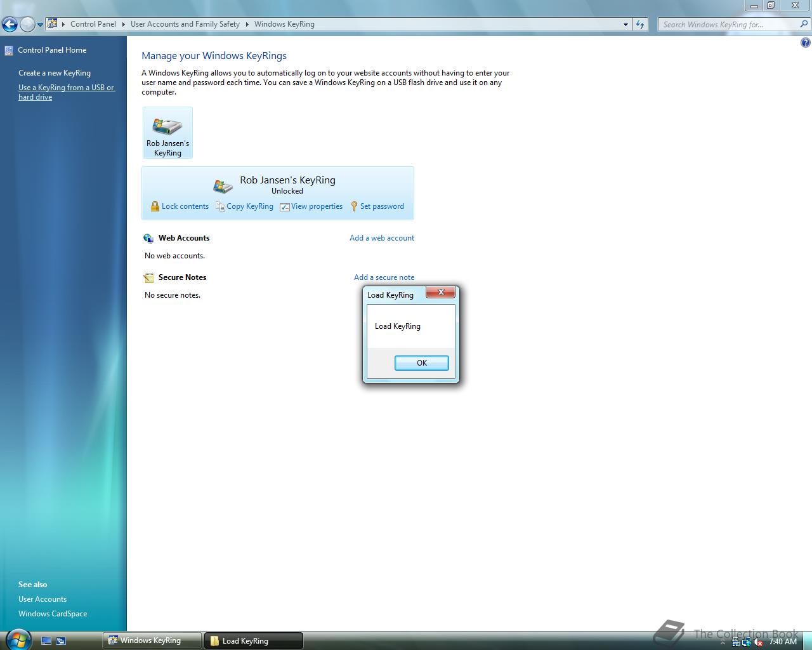Click 'No web accounts.' text
The image size is (812, 650).
tap(174, 256)
